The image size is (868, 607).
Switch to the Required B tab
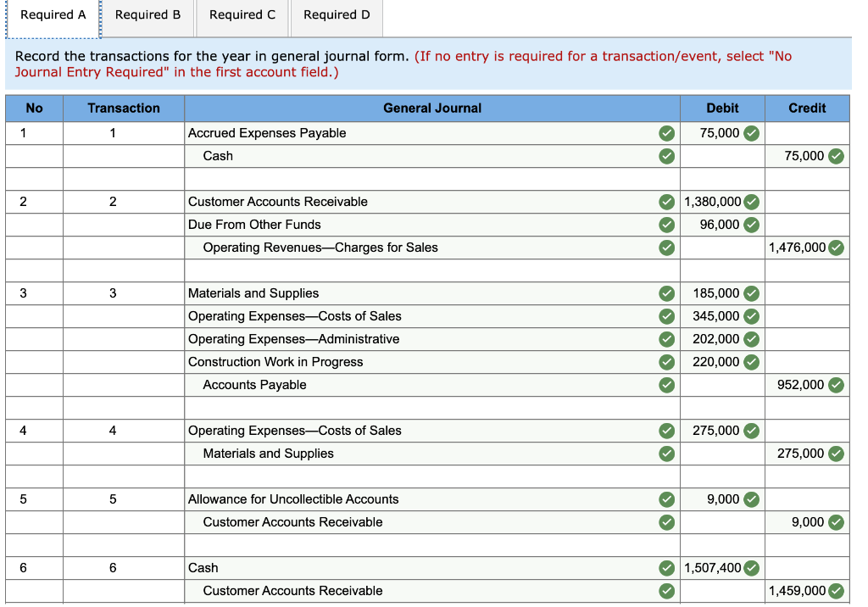[147, 14]
